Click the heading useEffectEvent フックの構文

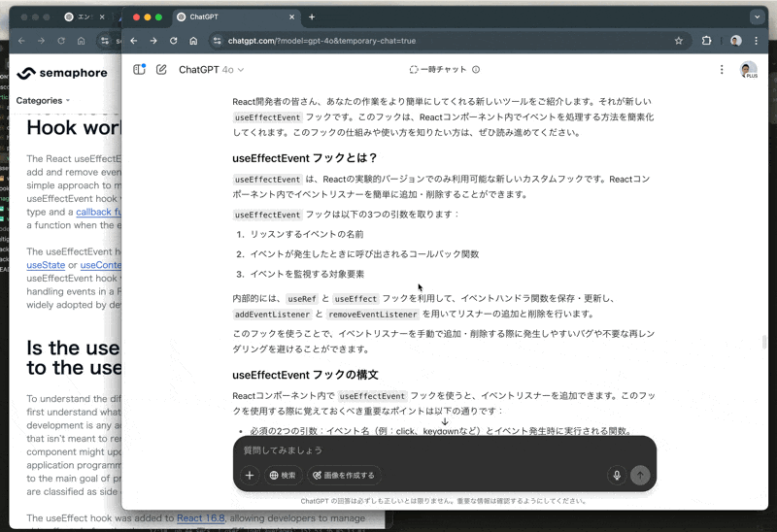coord(305,375)
